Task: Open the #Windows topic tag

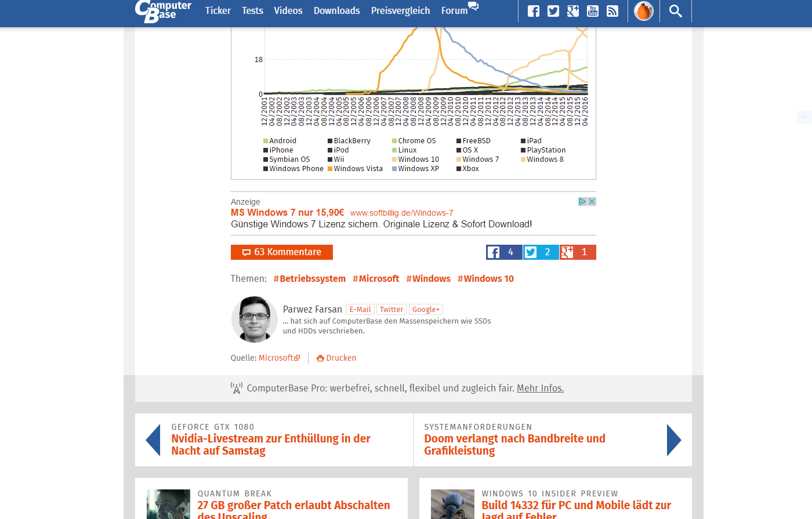Action: [x=429, y=279]
